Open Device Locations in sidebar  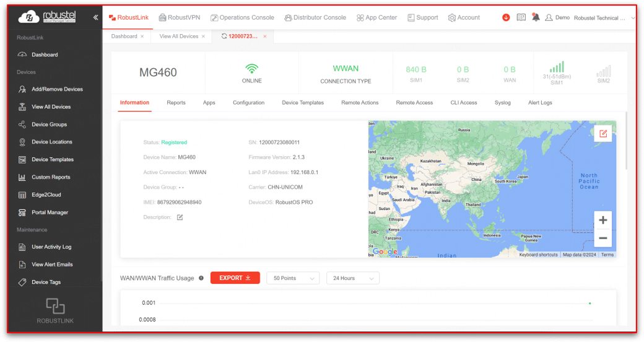coord(52,142)
